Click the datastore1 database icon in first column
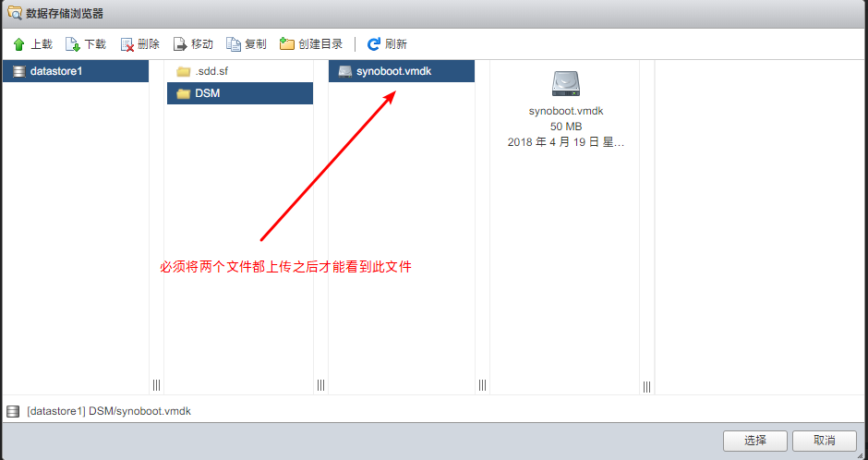868x460 pixels. [x=19, y=71]
